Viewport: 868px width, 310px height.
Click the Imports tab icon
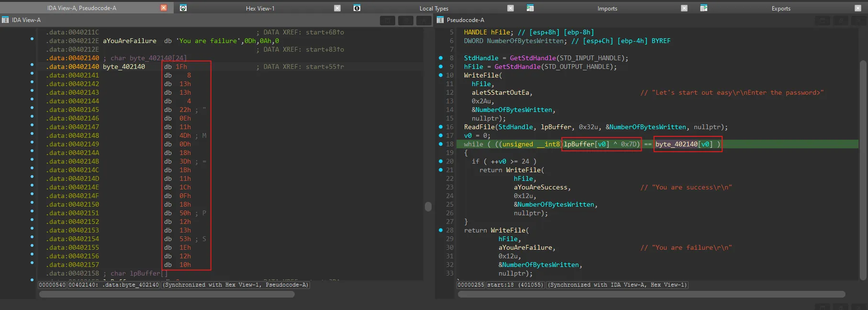[x=530, y=8]
